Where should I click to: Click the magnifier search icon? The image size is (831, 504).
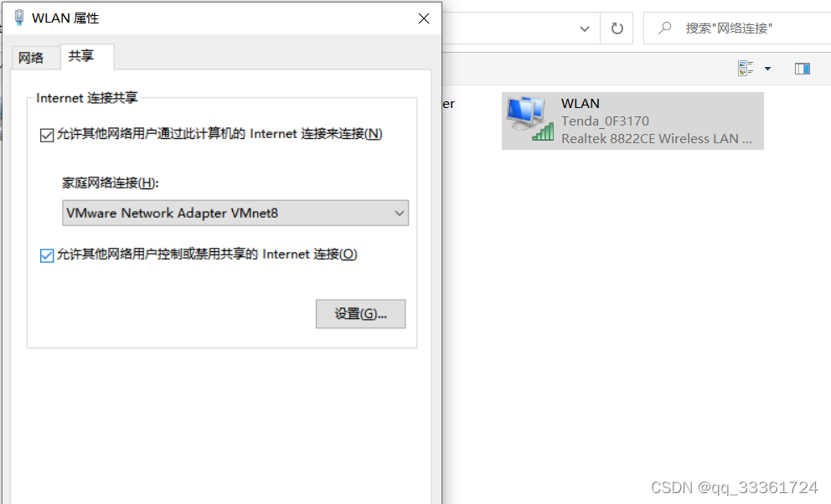(x=664, y=28)
